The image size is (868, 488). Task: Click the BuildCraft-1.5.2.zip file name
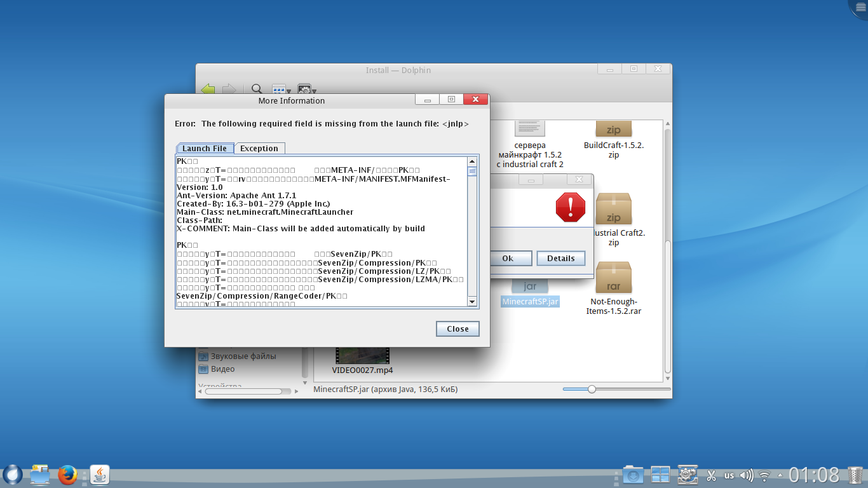point(614,149)
